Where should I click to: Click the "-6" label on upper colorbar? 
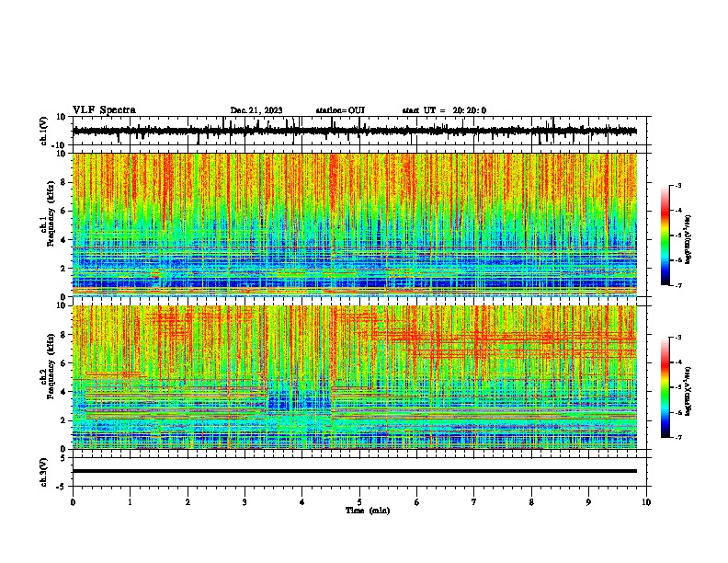678,260
